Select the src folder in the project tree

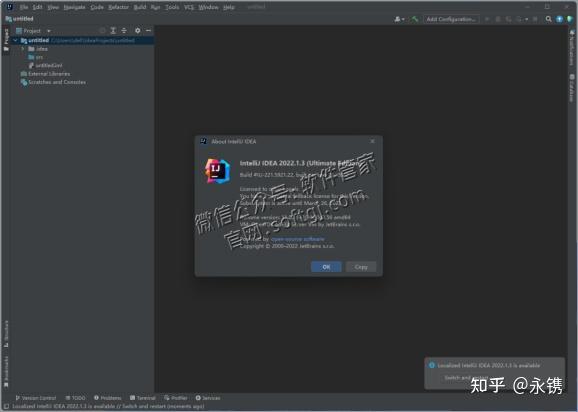coord(36,57)
